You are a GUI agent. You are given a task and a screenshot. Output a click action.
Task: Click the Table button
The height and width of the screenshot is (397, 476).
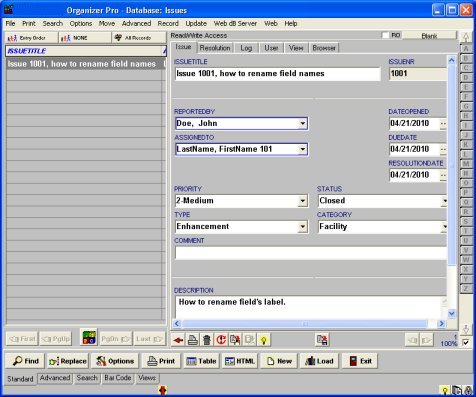tap(201, 361)
